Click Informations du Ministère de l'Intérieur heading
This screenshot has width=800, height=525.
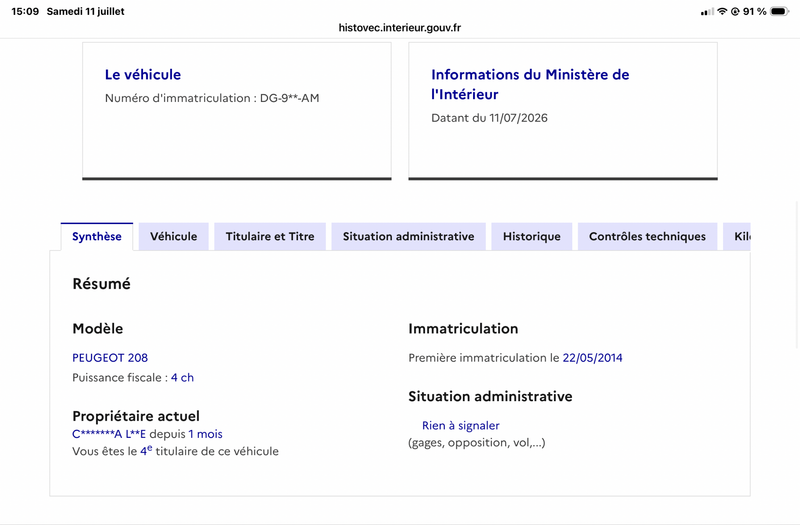(x=530, y=84)
